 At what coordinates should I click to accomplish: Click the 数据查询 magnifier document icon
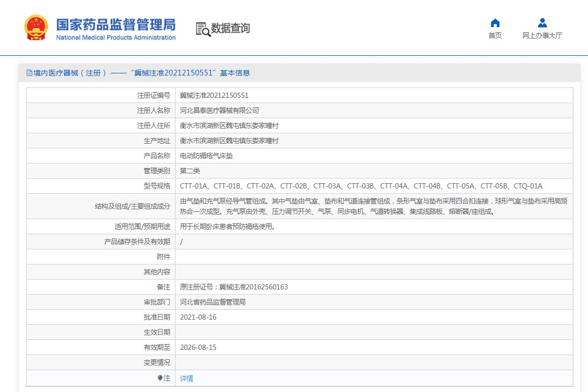pos(203,29)
